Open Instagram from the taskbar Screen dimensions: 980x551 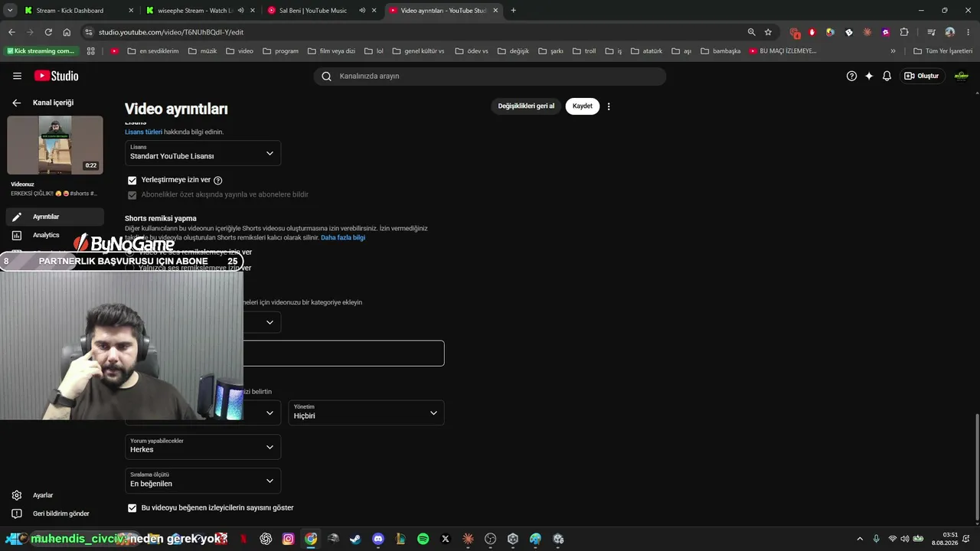point(288,539)
